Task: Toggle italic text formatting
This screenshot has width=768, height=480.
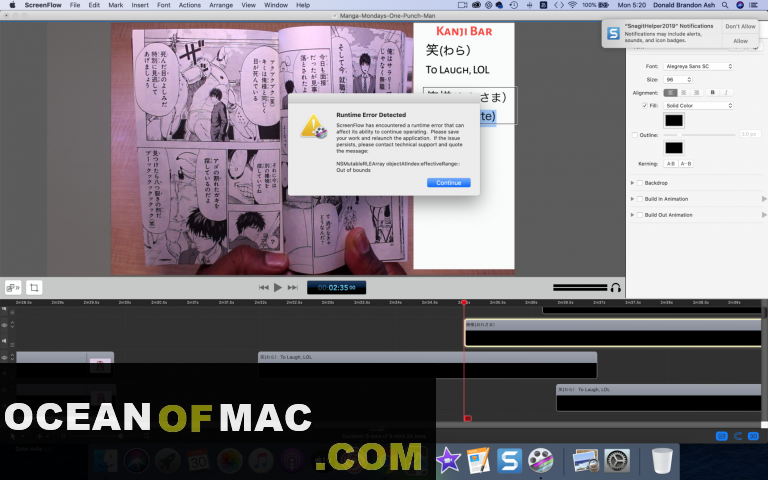Action: pos(726,93)
